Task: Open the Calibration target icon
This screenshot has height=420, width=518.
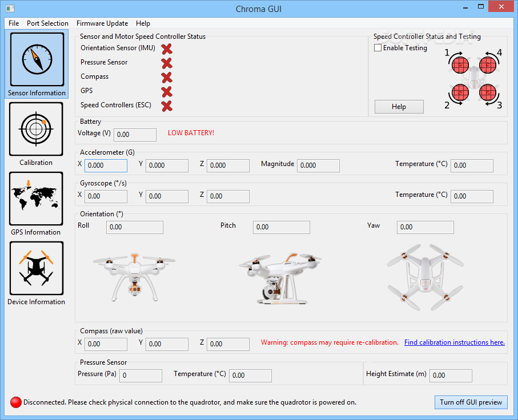Action: pos(36,129)
